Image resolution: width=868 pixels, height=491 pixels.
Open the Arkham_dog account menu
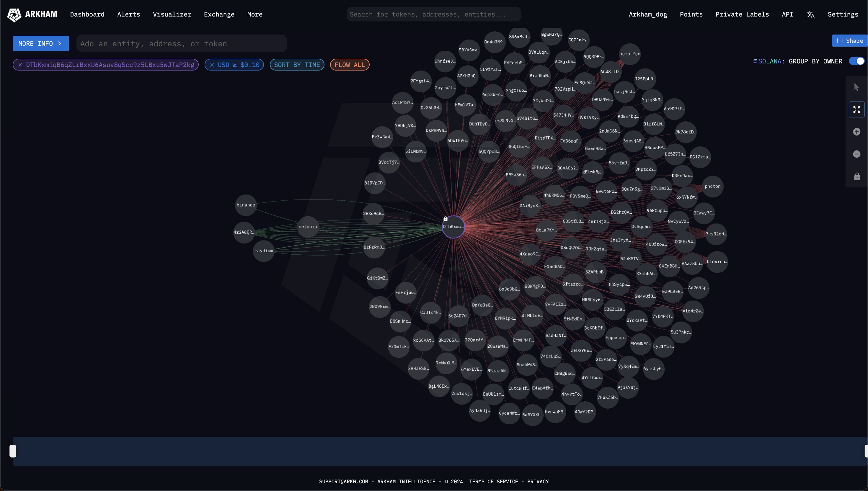click(648, 14)
